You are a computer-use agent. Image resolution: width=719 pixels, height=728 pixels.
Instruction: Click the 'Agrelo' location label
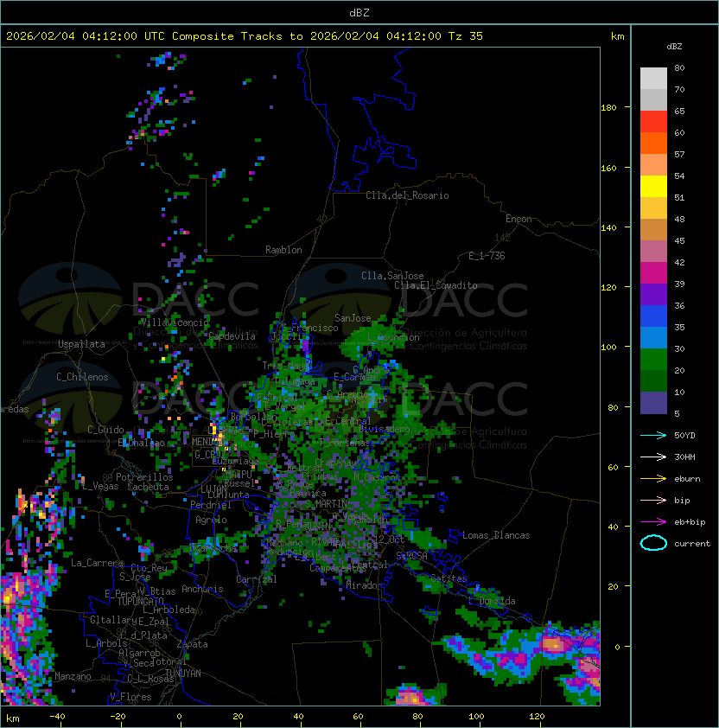coord(211,520)
